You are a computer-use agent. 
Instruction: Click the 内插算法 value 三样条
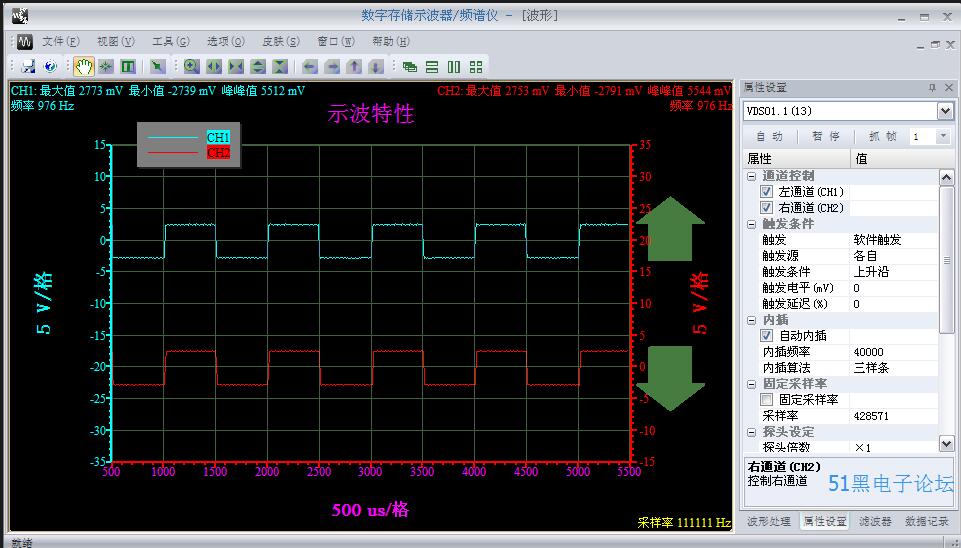click(871, 368)
